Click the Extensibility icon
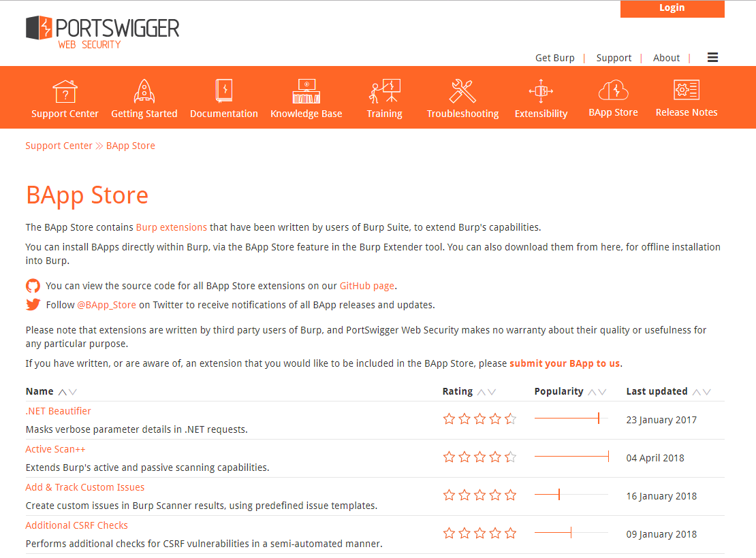The width and height of the screenshot is (756, 558). 541,91
